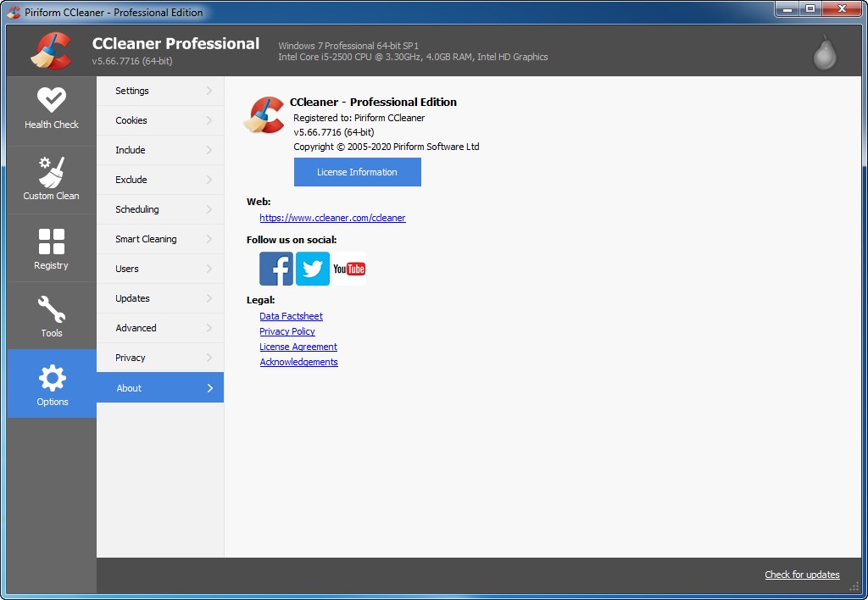Open the Twitter social icon
Image resolution: width=868 pixels, height=600 pixels.
pyautogui.click(x=313, y=269)
